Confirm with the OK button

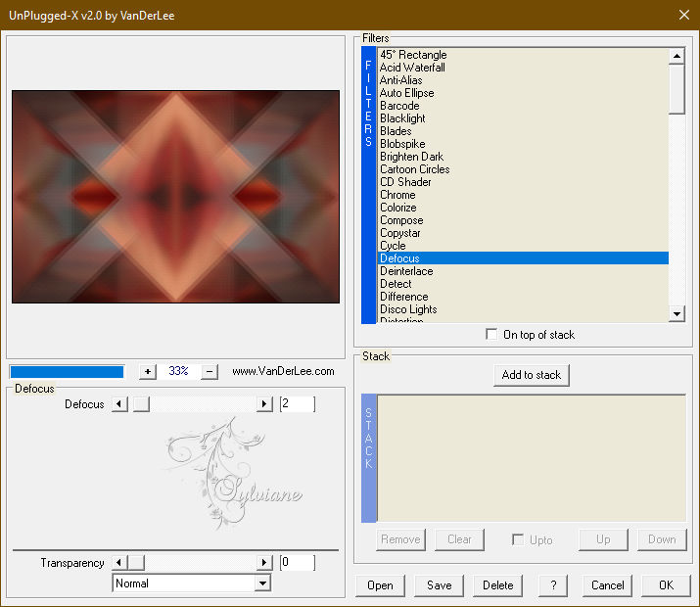coord(666,585)
